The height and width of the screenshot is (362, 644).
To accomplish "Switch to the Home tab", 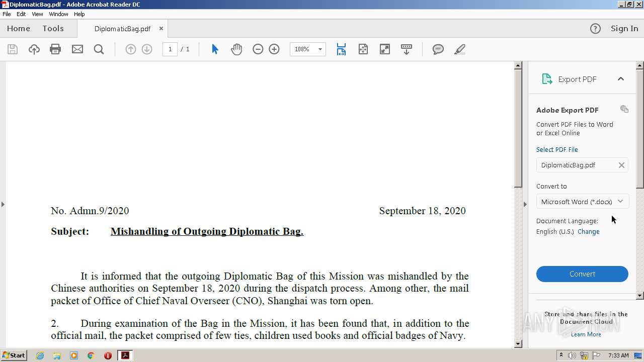I will (19, 29).
